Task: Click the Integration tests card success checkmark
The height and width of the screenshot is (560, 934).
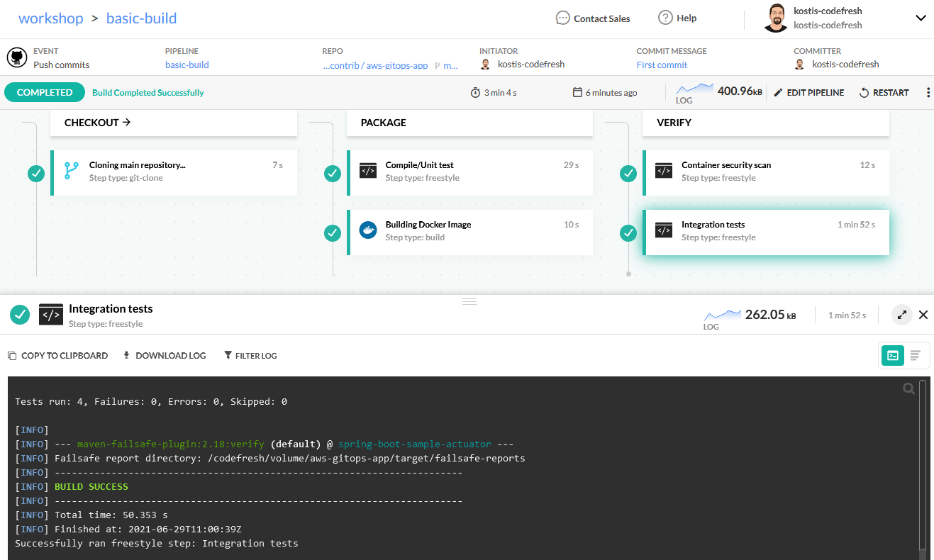Action: coord(628,233)
